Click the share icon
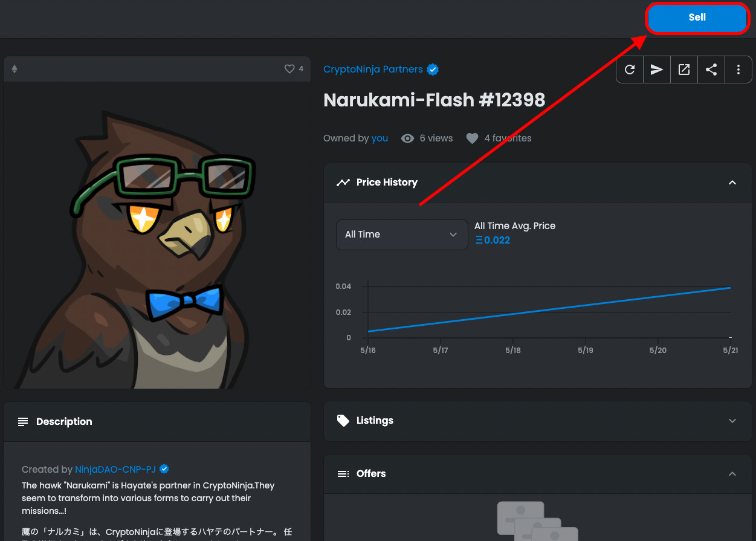The height and width of the screenshot is (541, 756). 711,70
